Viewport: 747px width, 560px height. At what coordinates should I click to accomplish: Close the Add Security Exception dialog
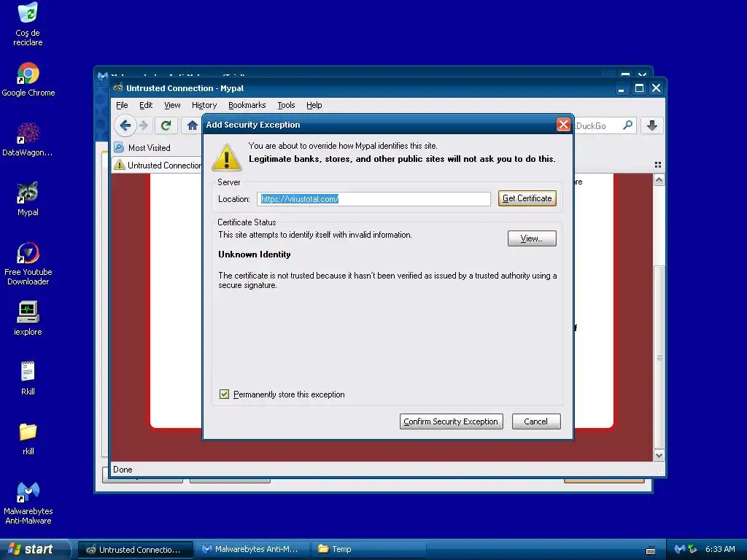click(563, 125)
